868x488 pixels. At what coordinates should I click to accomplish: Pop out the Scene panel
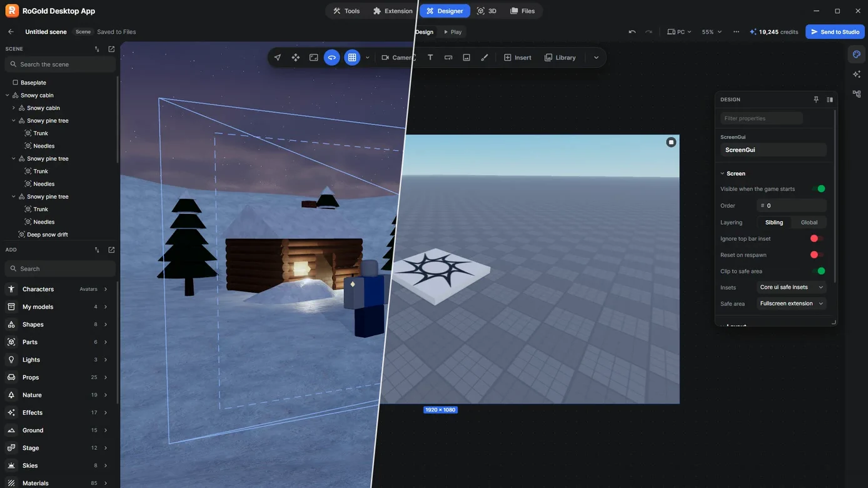pyautogui.click(x=111, y=49)
